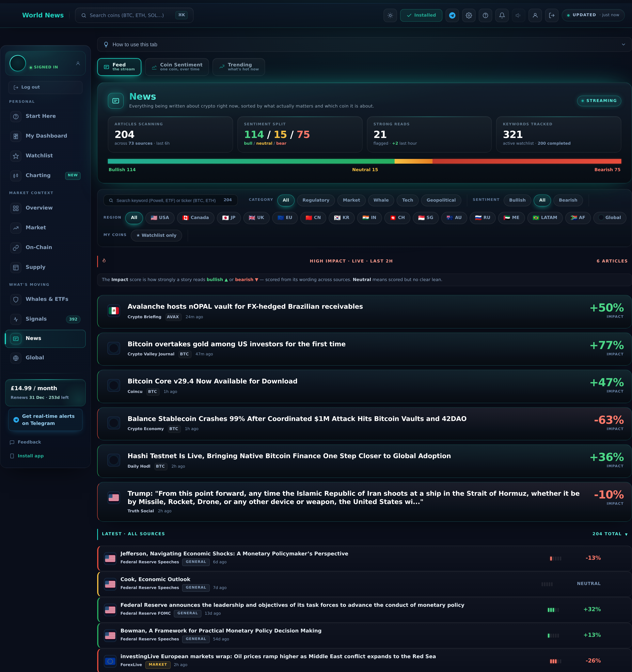This screenshot has height=672, width=632.
Task: Switch to the Feed tab
Action: pyautogui.click(x=119, y=67)
